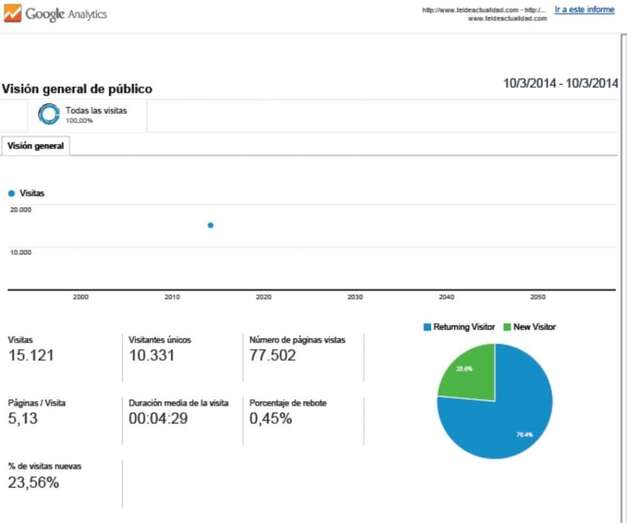The width and height of the screenshot is (627, 523).
Task: Click the Google Analytics logo icon
Action: [13, 15]
